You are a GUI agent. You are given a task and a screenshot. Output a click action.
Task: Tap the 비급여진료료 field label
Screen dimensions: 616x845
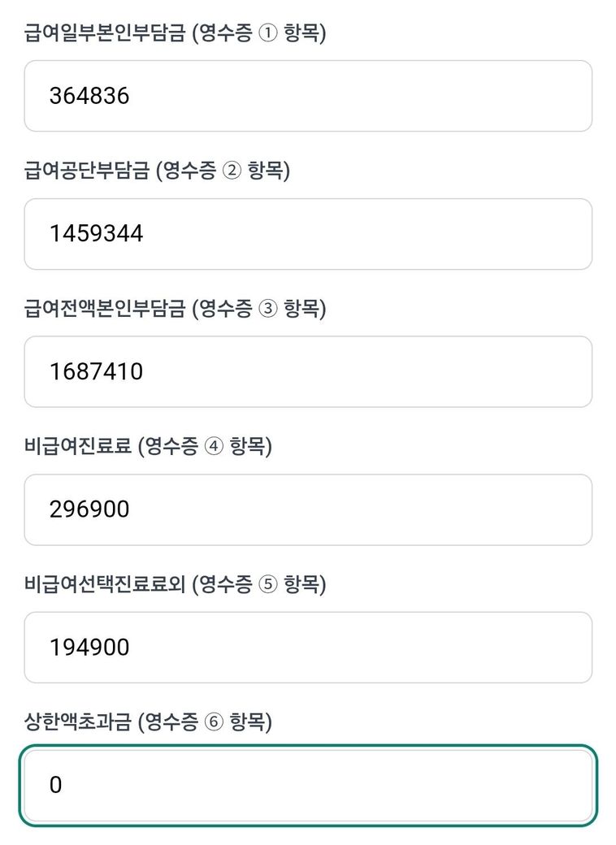click(78, 446)
